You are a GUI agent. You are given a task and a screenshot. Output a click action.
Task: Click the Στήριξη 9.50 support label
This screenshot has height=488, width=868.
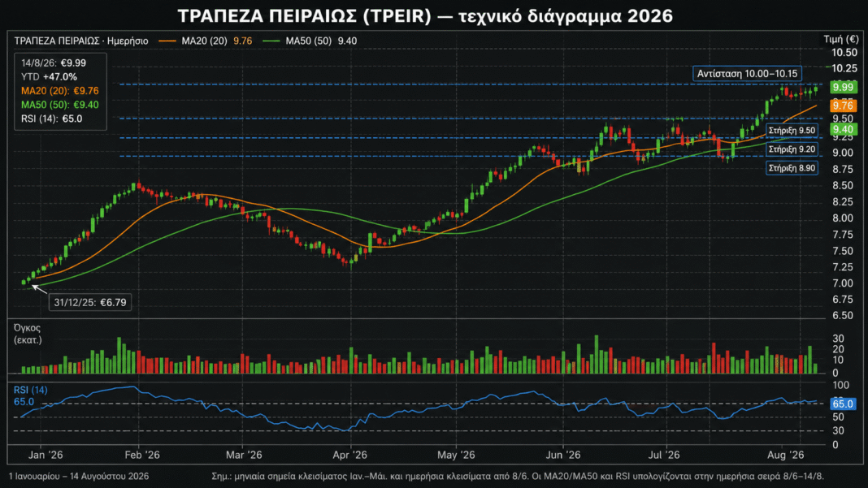coord(792,131)
